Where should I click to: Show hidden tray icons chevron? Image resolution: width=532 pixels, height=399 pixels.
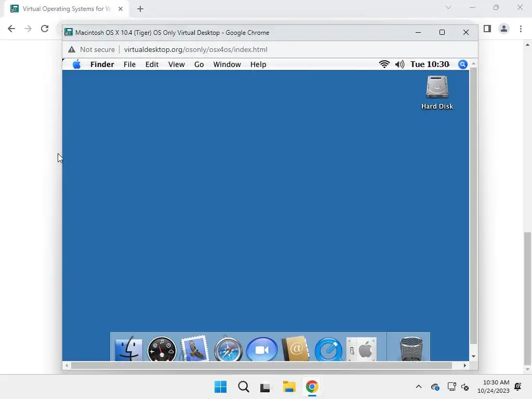pyautogui.click(x=419, y=387)
